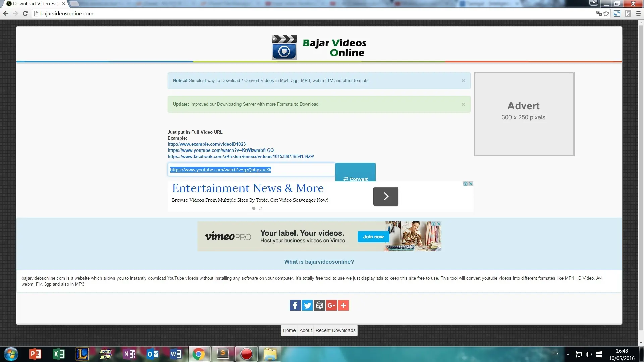Open the ES language selector

click(x=555, y=354)
